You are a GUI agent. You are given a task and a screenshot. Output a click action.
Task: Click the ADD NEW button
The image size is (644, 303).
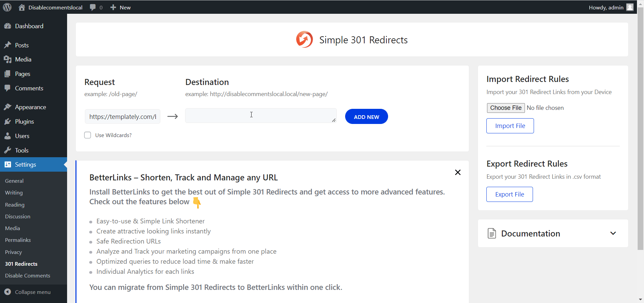pos(366,116)
